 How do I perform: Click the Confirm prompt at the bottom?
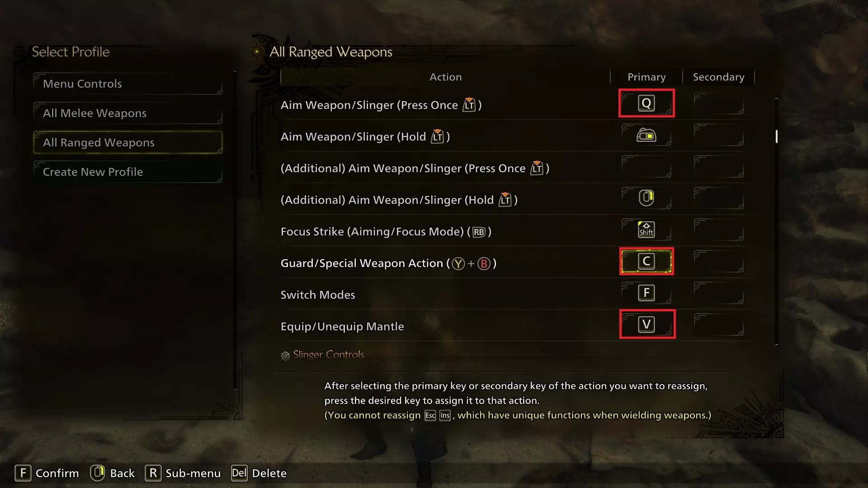coord(47,473)
